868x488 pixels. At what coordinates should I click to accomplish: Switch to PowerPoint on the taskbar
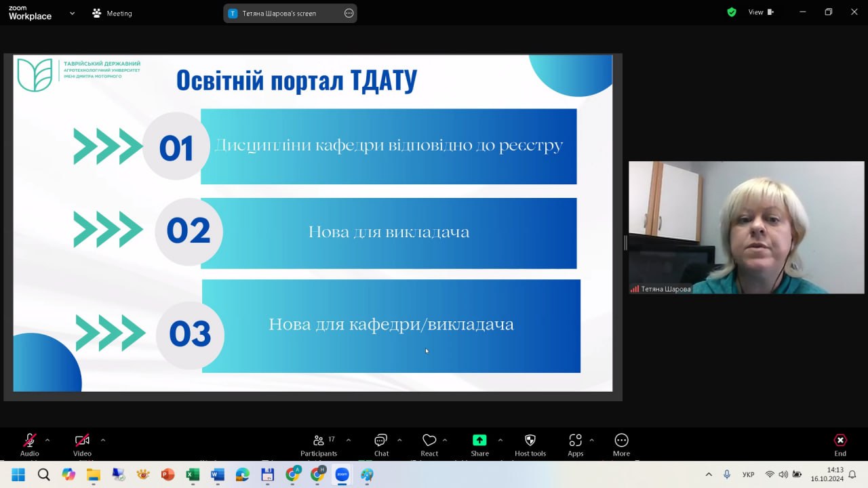(167, 474)
